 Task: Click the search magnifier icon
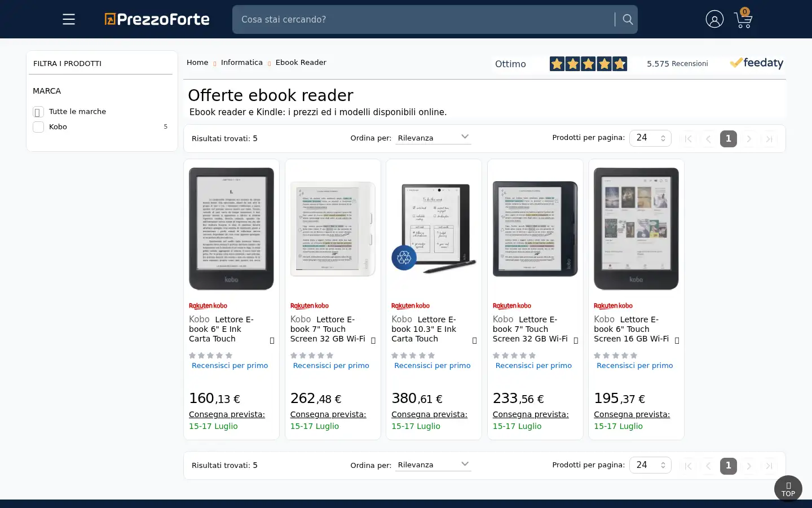(627, 19)
